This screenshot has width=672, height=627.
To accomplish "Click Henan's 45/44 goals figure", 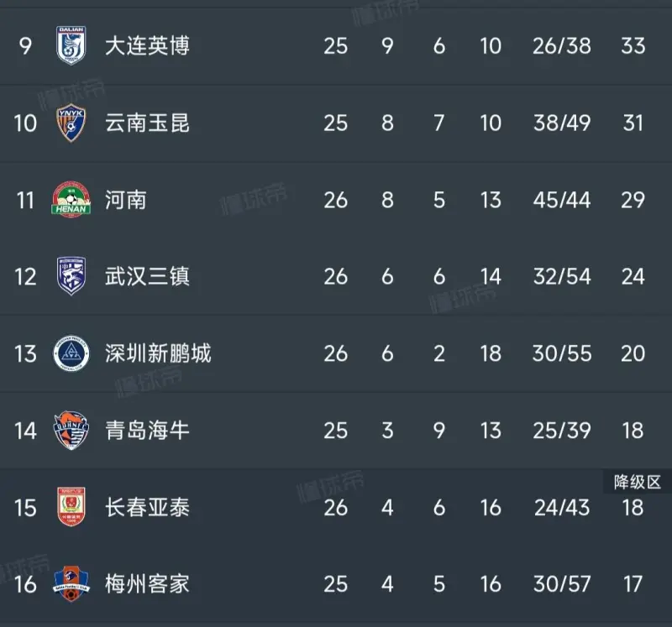I will (561, 200).
